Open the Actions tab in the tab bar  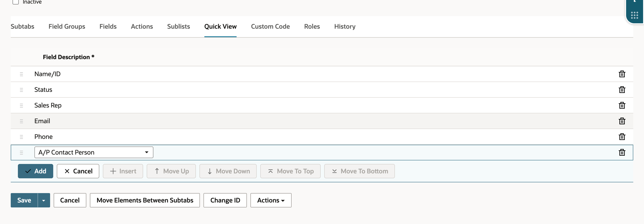click(x=142, y=26)
